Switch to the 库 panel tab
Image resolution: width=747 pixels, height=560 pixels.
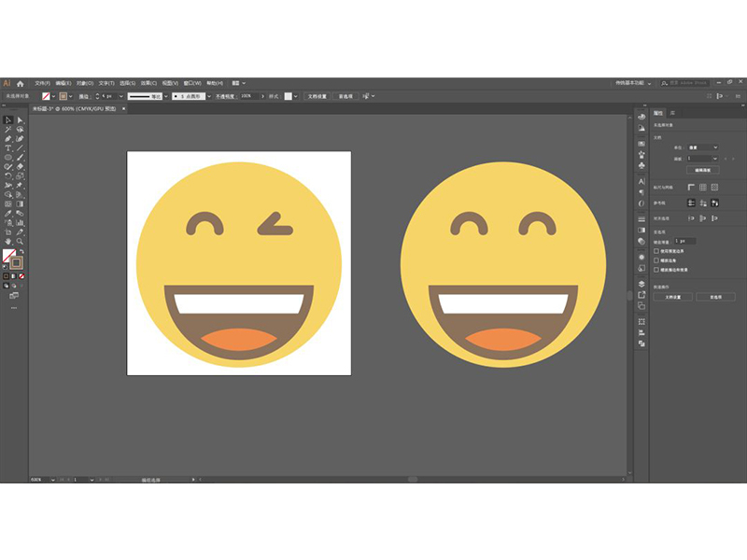(x=672, y=112)
